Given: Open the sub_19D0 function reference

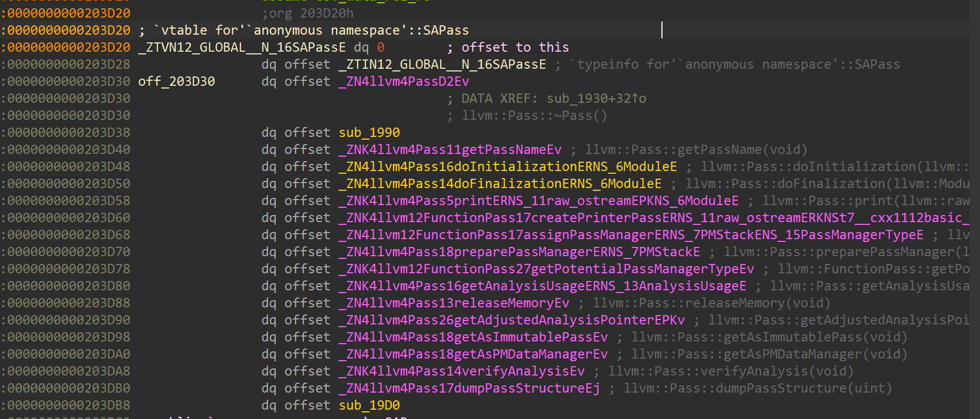Looking at the screenshot, I should pos(369,405).
